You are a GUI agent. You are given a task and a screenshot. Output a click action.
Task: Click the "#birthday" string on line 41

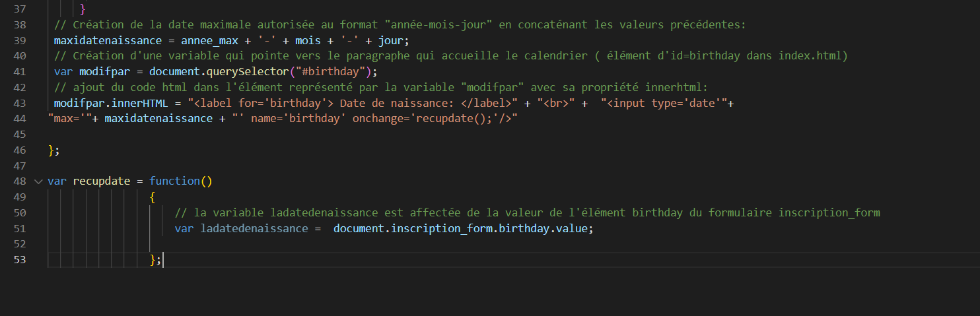point(337,72)
